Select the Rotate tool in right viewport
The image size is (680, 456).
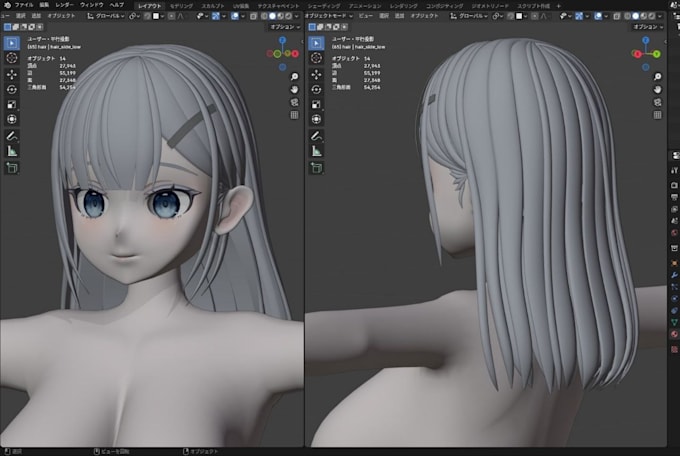316,89
